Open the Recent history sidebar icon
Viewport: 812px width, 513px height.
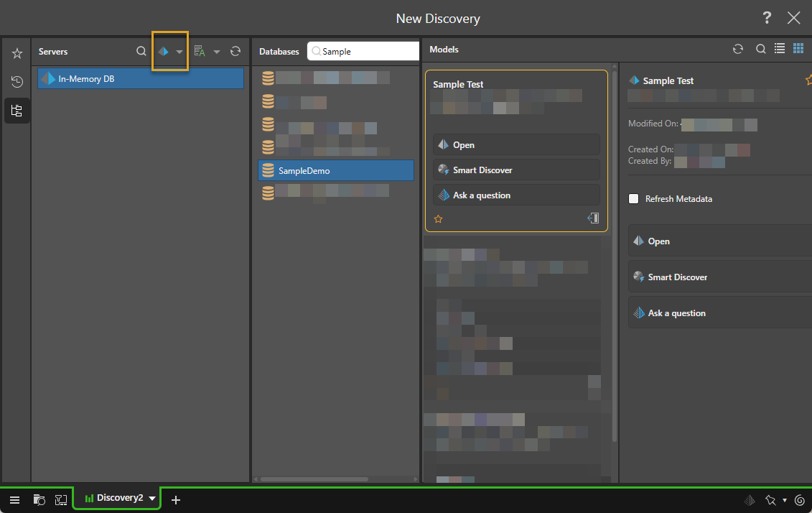click(x=17, y=82)
